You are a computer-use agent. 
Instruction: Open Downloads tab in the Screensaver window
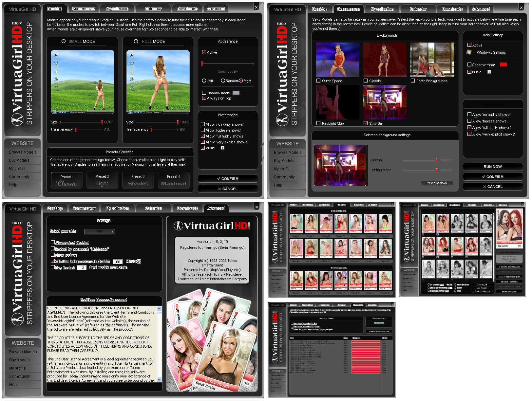pyautogui.click(x=452, y=9)
